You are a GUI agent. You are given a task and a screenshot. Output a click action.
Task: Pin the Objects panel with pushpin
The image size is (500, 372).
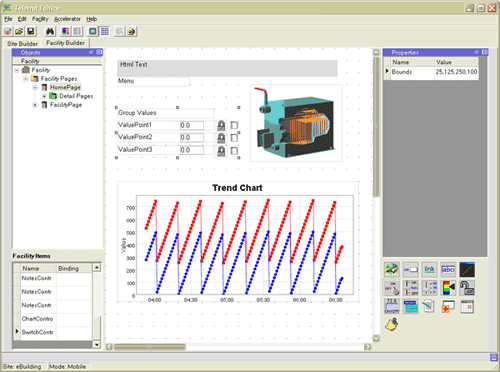pos(91,52)
